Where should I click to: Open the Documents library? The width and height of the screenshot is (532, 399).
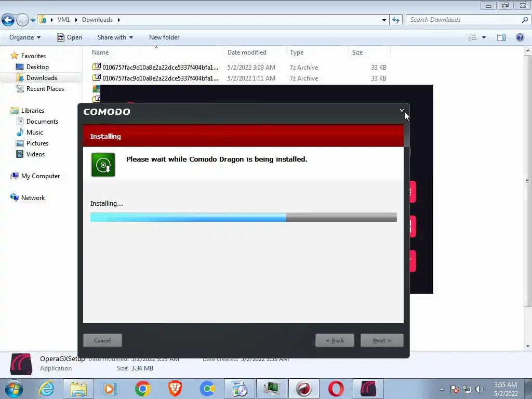coord(42,122)
